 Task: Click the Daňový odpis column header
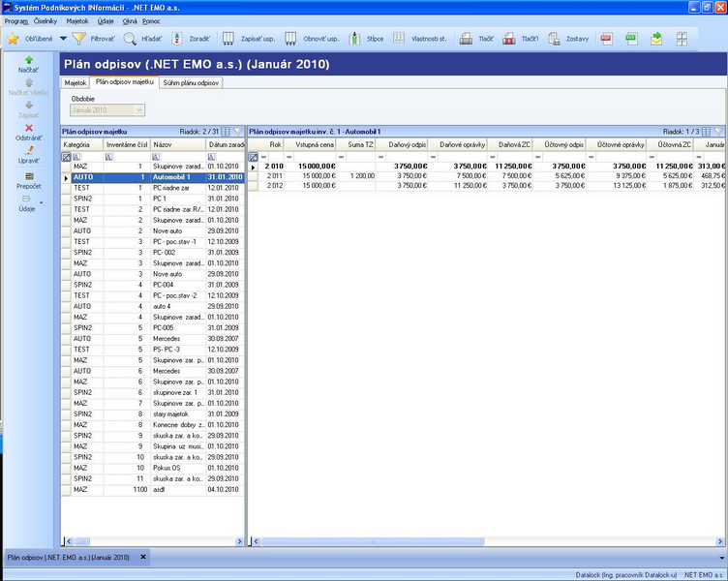coord(402,145)
